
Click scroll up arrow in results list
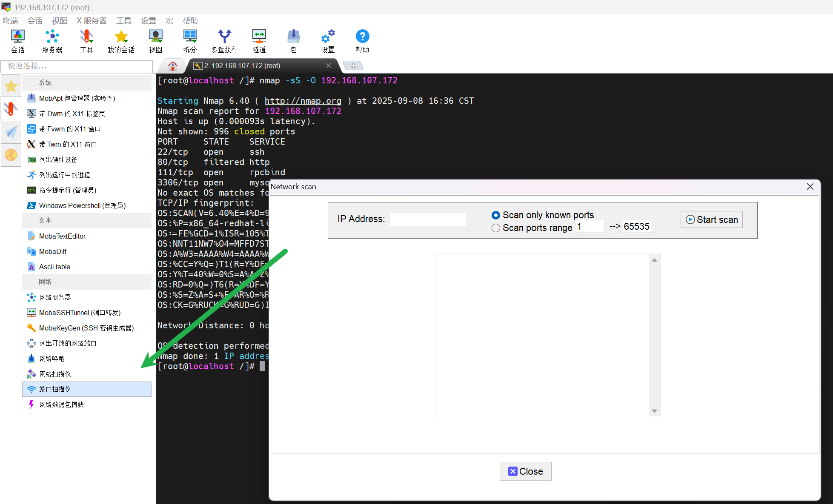[x=654, y=260]
